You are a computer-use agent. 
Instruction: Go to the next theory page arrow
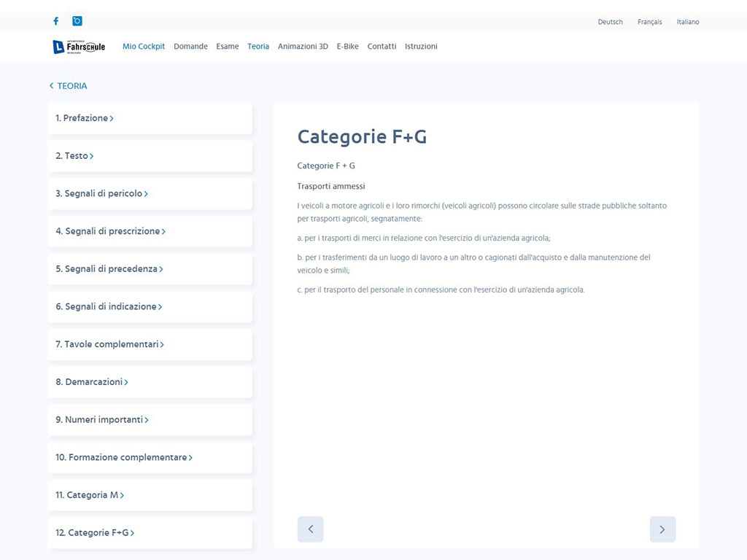662,529
